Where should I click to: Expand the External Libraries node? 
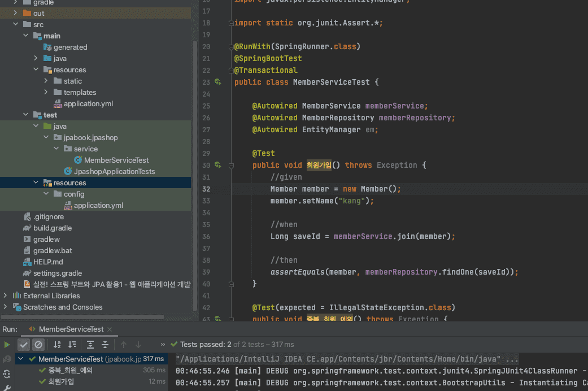point(6,296)
